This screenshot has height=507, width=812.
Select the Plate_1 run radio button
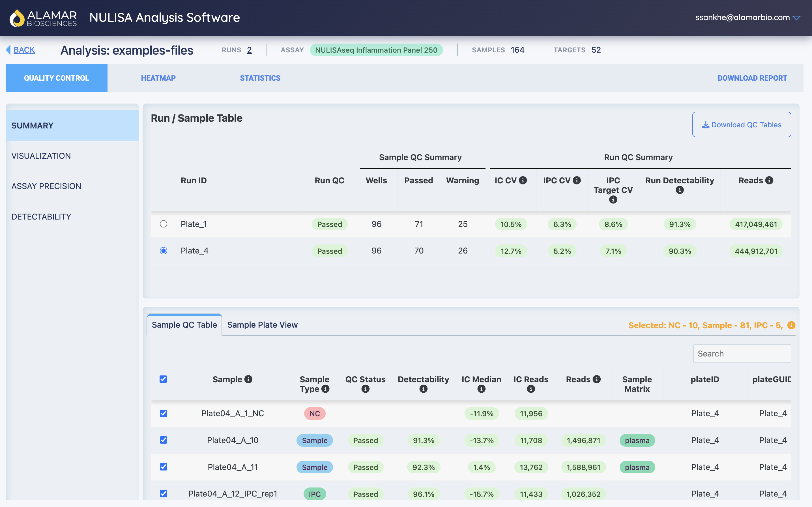point(163,224)
